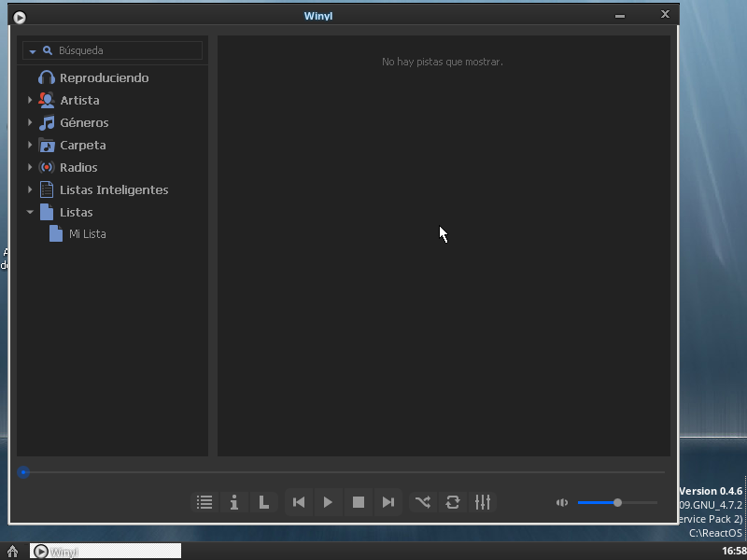The width and height of the screenshot is (747, 560).
Task: Expand the Géneros node
Action: (30, 122)
